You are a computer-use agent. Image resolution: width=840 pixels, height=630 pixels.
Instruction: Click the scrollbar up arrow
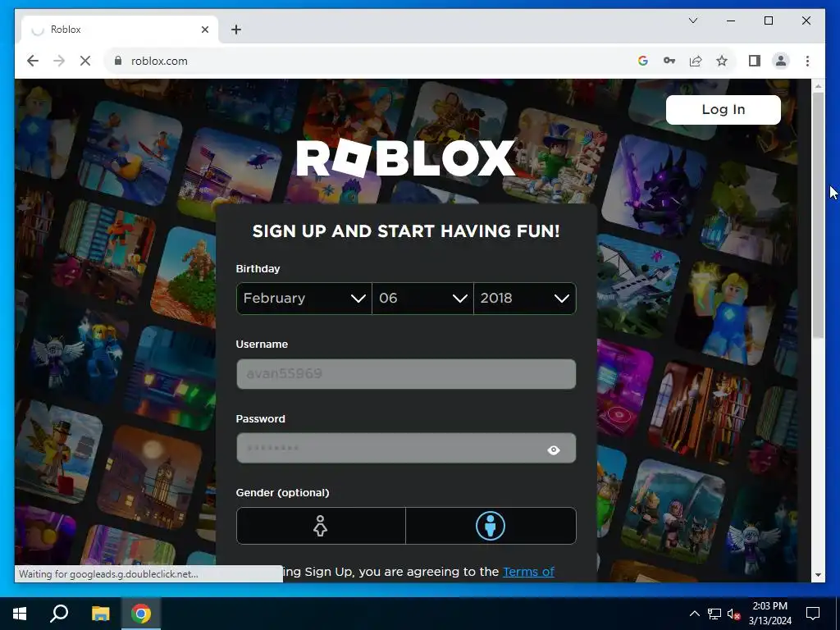click(818, 85)
